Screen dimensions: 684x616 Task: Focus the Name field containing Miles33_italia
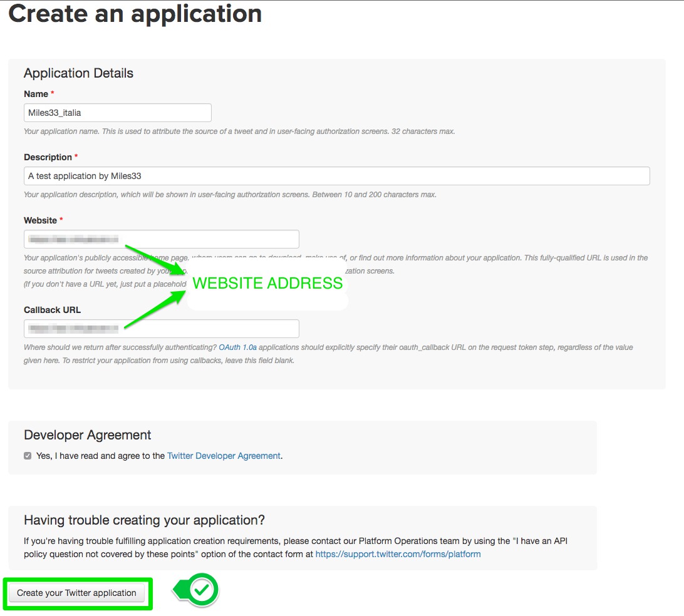117,113
